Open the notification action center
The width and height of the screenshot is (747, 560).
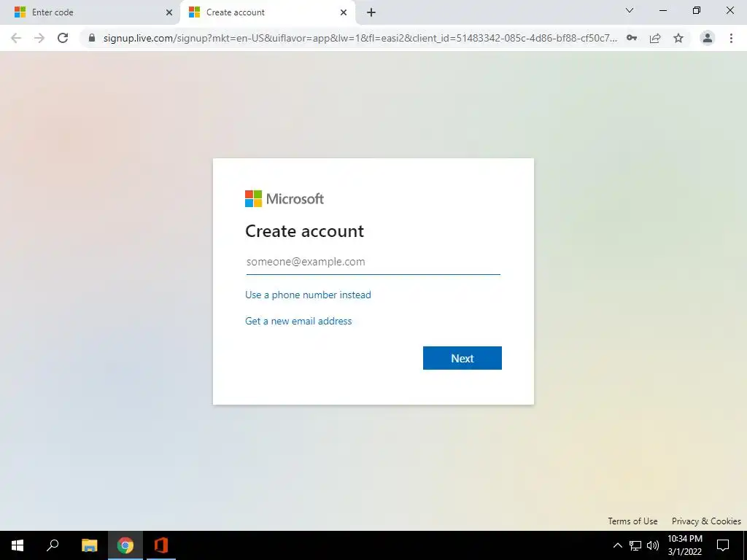point(723,545)
